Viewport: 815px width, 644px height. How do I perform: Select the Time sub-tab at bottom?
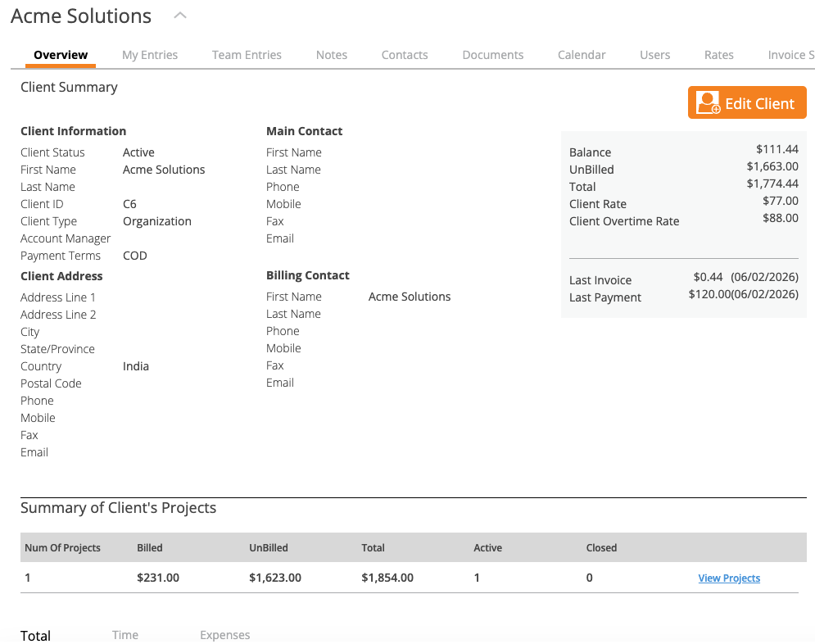pyautogui.click(x=125, y=635)
